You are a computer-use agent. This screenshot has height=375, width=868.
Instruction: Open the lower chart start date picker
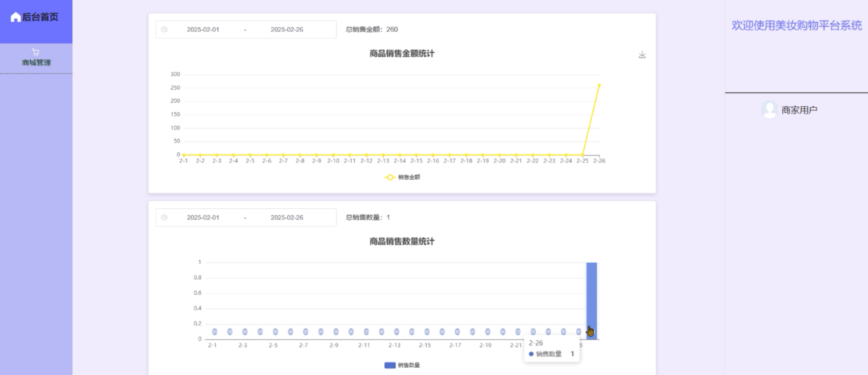pyautogui.click(x=203, y=217)
